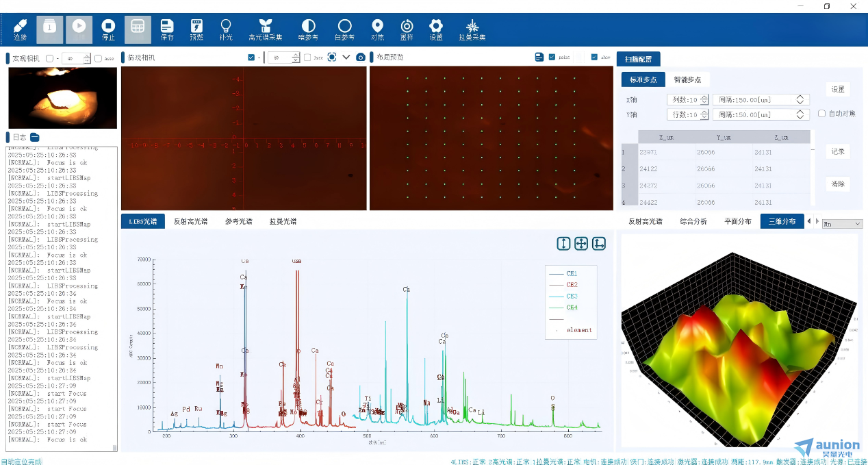Click the 补光 light bulb icon
The width and height of the screenshot is (868, 465).
(x=225, y=29)
